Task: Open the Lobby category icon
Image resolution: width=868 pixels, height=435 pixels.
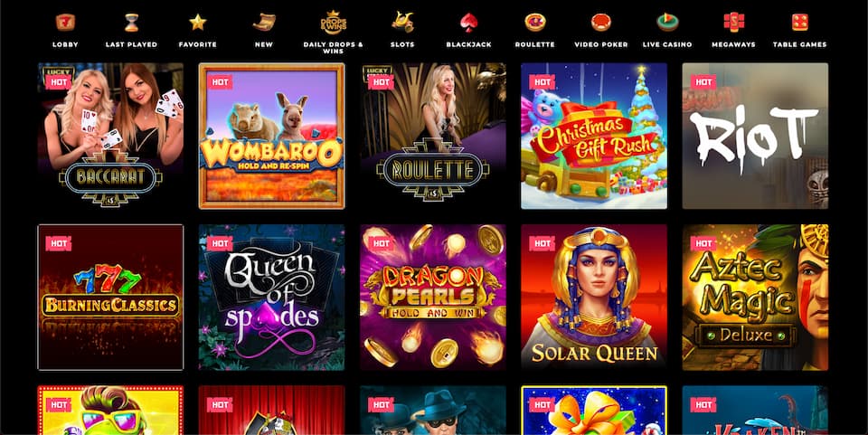Action: click(65, 23)
